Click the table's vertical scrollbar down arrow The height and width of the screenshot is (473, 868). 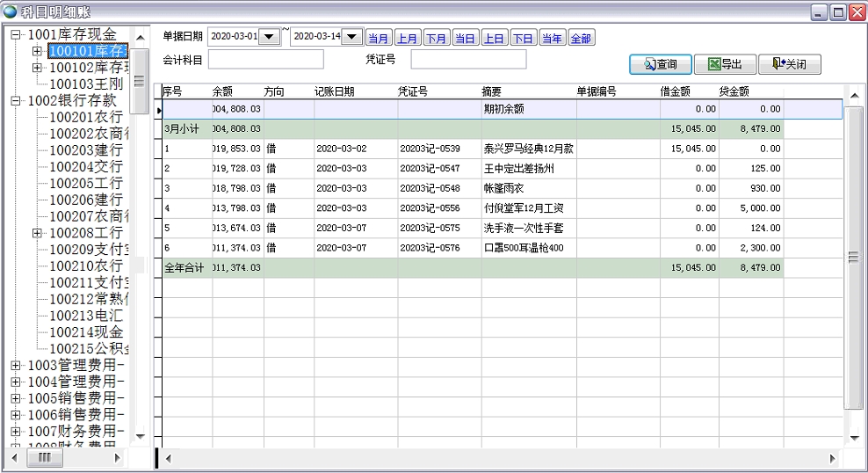pos(854,437)
